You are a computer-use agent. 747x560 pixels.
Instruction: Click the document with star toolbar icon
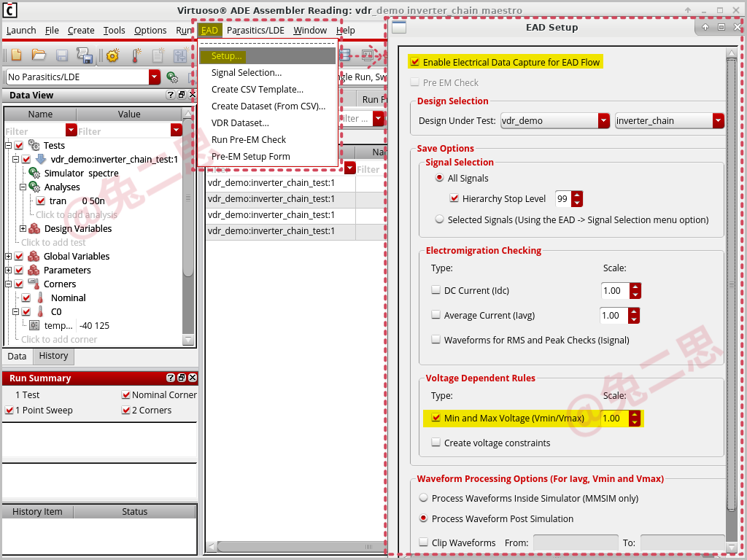(x=158, y=55)
